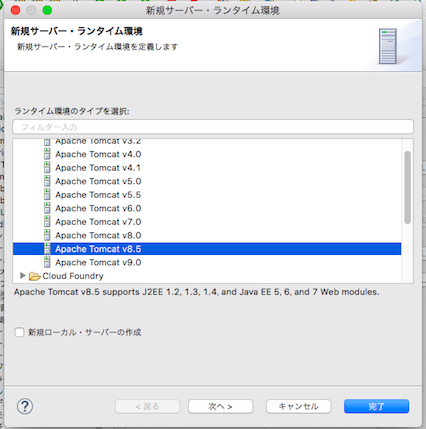426x429 pixels.
Task: Select Apache Tomcat v4.1 runtime
Action: coord(98,168)
